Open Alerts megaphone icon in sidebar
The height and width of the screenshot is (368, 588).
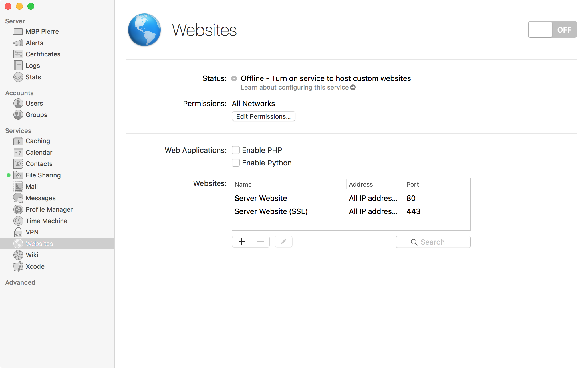coord(18,43)
